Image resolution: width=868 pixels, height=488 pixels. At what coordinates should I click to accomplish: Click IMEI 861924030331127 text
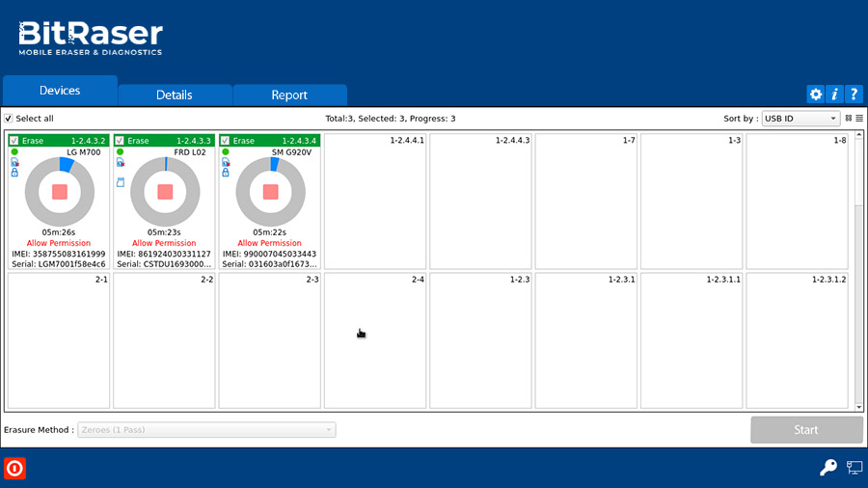click(164, 254)
